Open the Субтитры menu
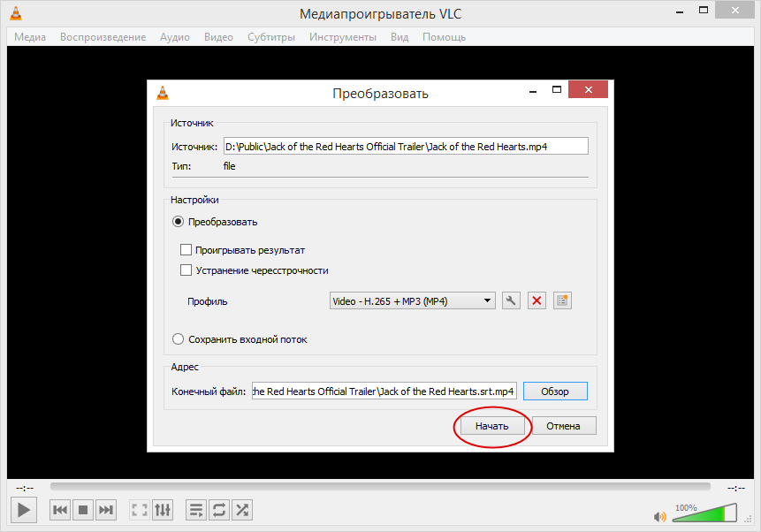Viewport: 761px width, 532px height. [271, 37]
